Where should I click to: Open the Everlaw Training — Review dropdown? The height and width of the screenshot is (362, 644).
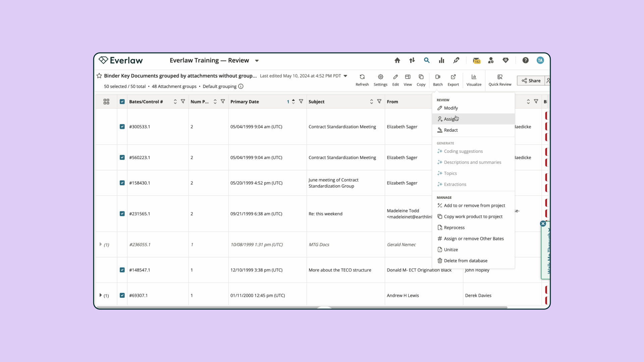[x=257, y=61]
